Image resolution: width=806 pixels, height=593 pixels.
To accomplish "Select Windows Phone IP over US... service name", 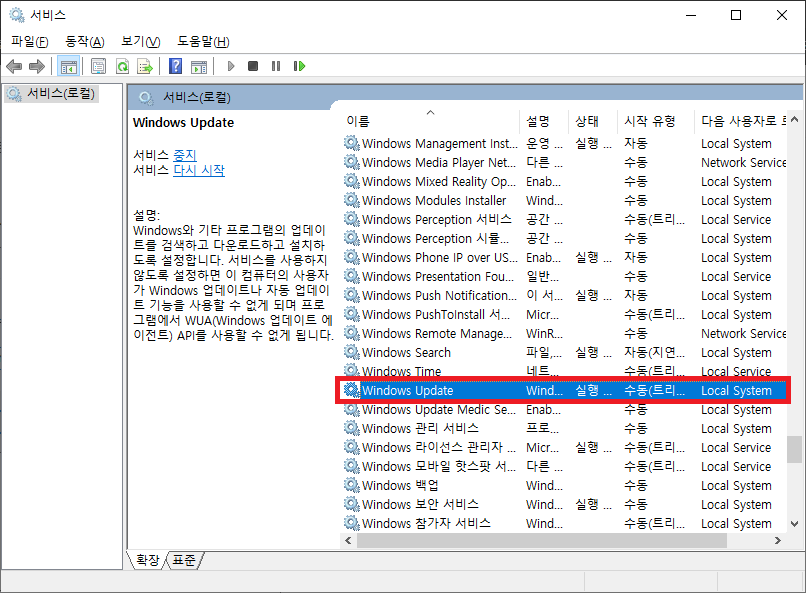I will 439,257.
